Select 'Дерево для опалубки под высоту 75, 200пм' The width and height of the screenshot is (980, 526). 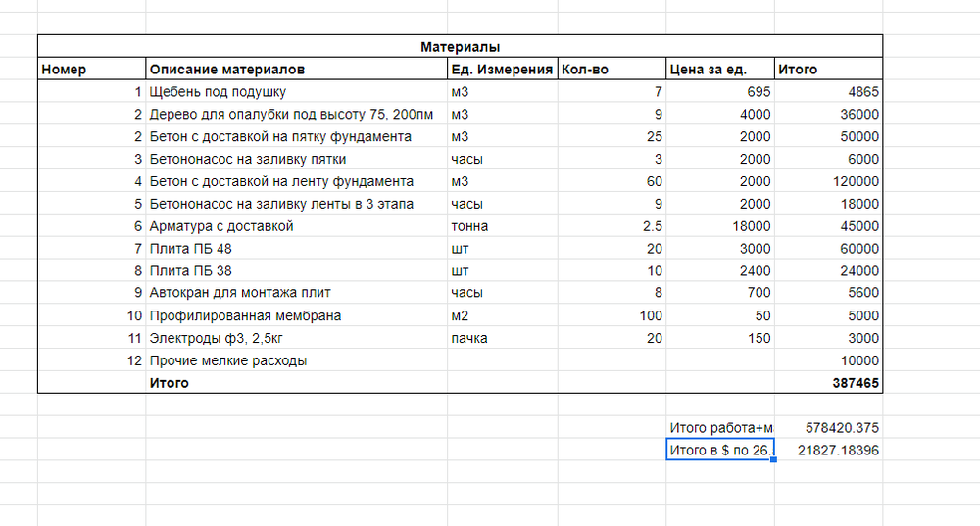[297, 114]
